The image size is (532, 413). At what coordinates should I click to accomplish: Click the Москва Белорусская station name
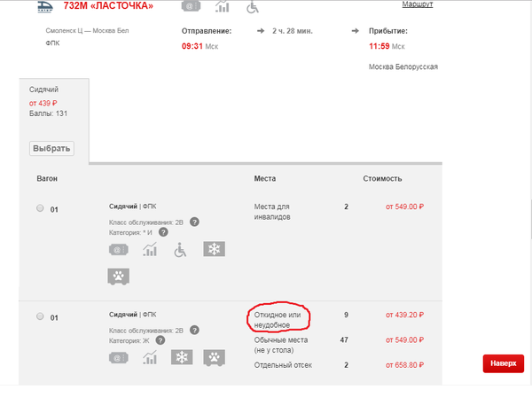click(403, 66)
